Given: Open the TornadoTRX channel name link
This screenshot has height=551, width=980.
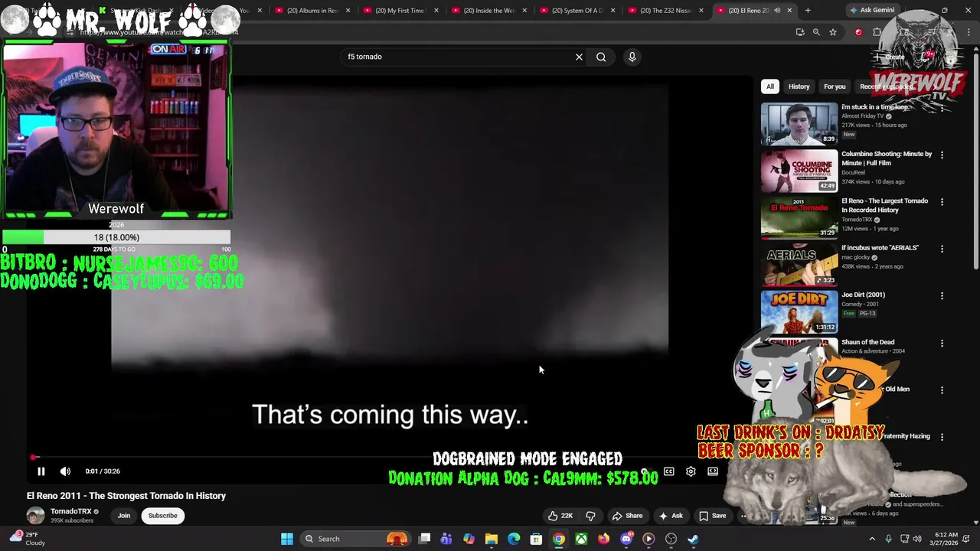Looking at the screenshot, I should point(70,511).
